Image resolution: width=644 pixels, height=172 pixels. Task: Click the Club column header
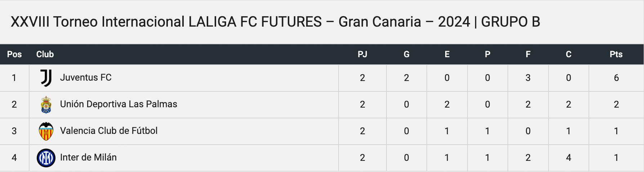45,54
